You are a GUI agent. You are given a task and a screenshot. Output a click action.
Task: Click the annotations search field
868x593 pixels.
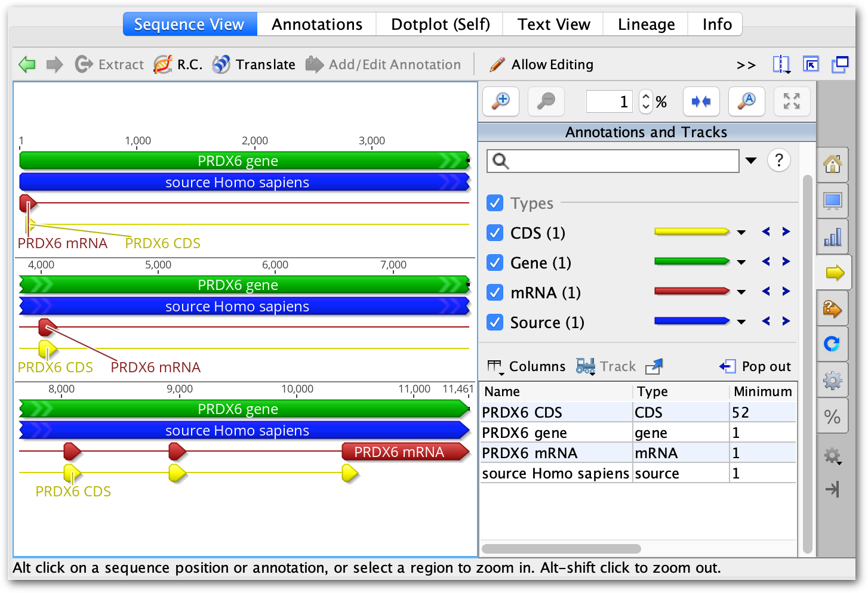click(613, 160)
